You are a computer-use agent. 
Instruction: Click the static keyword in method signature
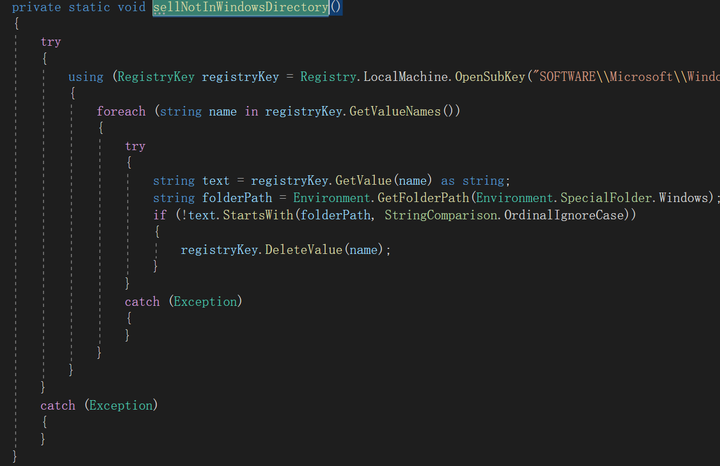coord(90,8)
